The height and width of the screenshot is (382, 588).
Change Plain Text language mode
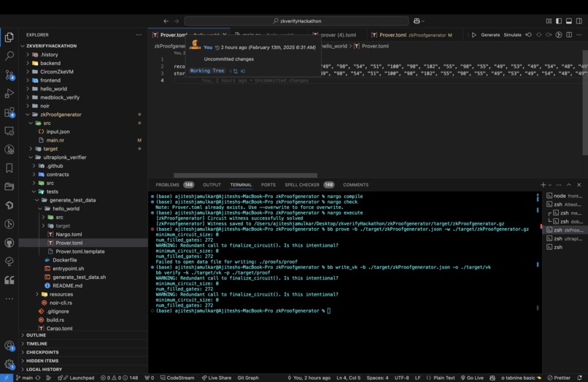point(444,378)
